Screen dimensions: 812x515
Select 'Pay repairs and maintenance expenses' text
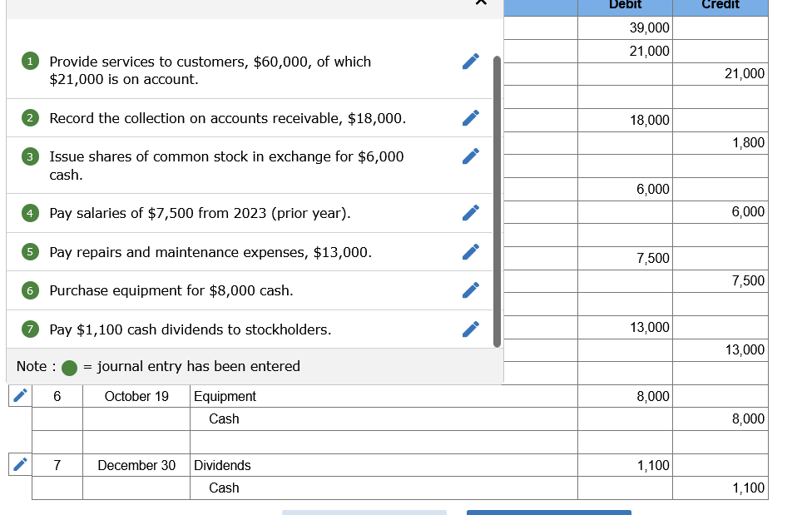point(210,252)
